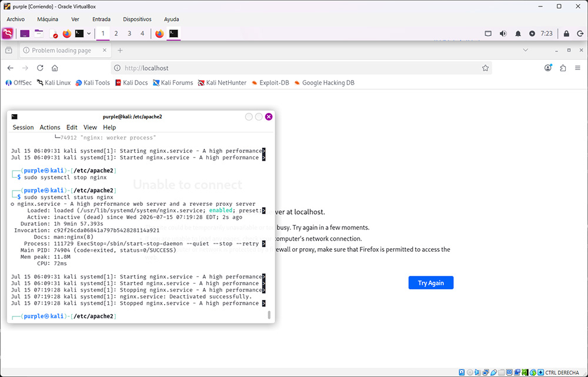Switch to workspace 2
The height and width of the screenshot is (377, 588).
coord(116,34)
